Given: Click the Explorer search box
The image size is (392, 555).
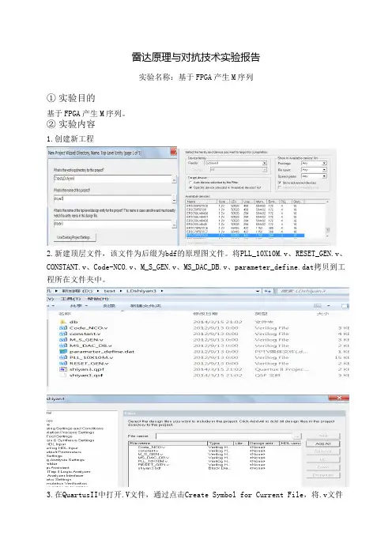Looking at the screenshot, I should click(x=312, y=291).
